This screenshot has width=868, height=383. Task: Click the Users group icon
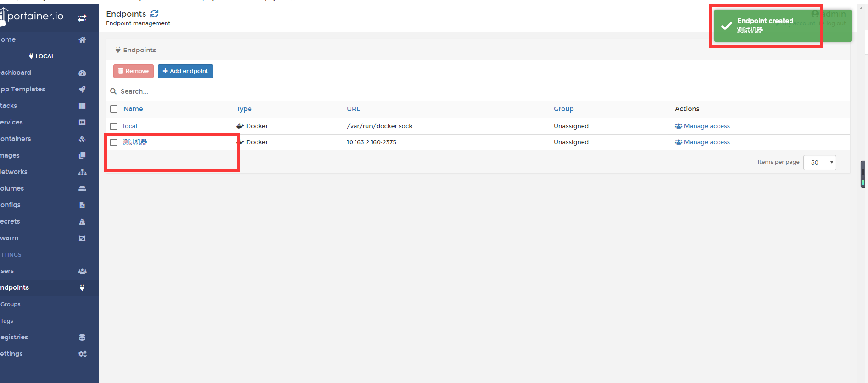[82, 271]
